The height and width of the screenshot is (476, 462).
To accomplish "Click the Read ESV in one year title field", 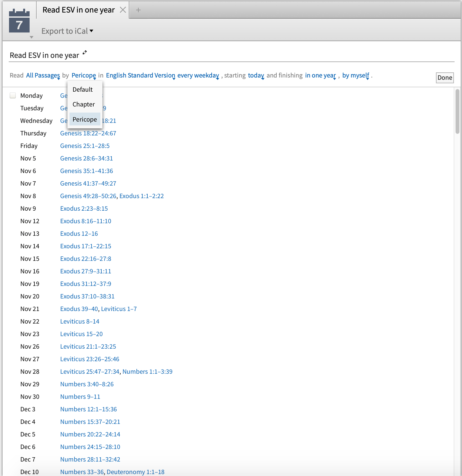I will [x=44, y=55].
